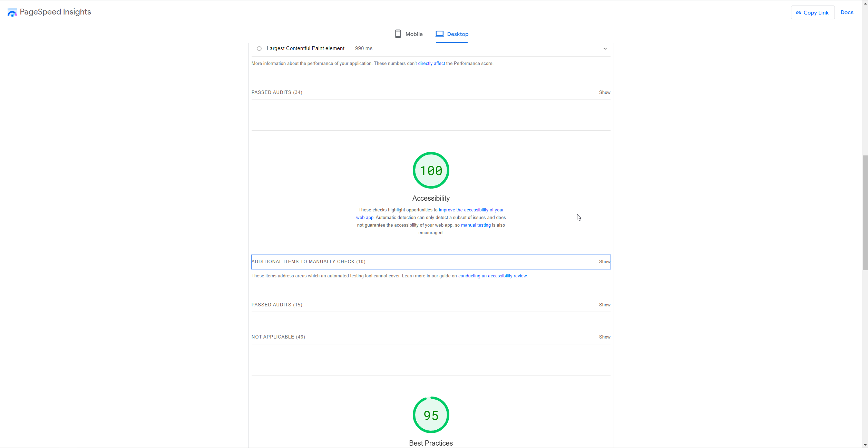Click the PageSpeed Insights logo icon
The width and height of the screenshot is (868, 448).
click(12, 13)
